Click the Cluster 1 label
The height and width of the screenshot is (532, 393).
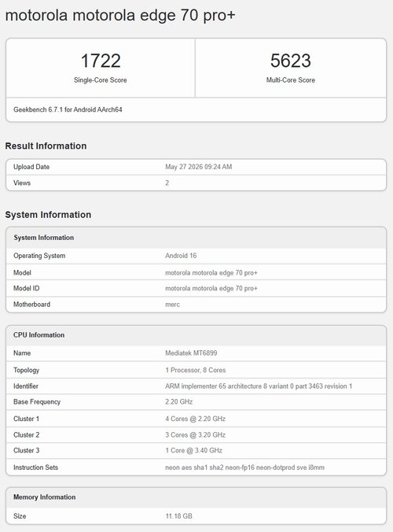click(x=27, y=419)
